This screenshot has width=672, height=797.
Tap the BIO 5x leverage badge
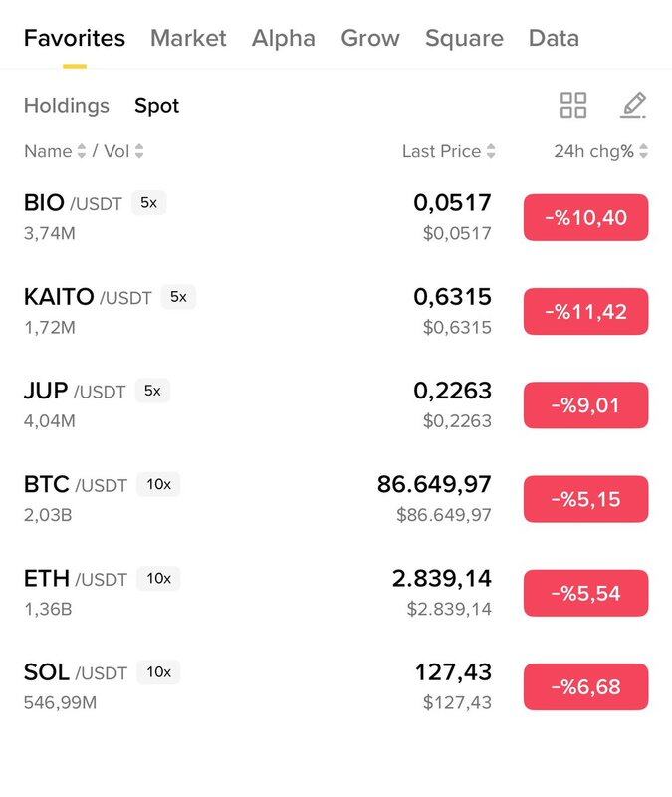148,203
